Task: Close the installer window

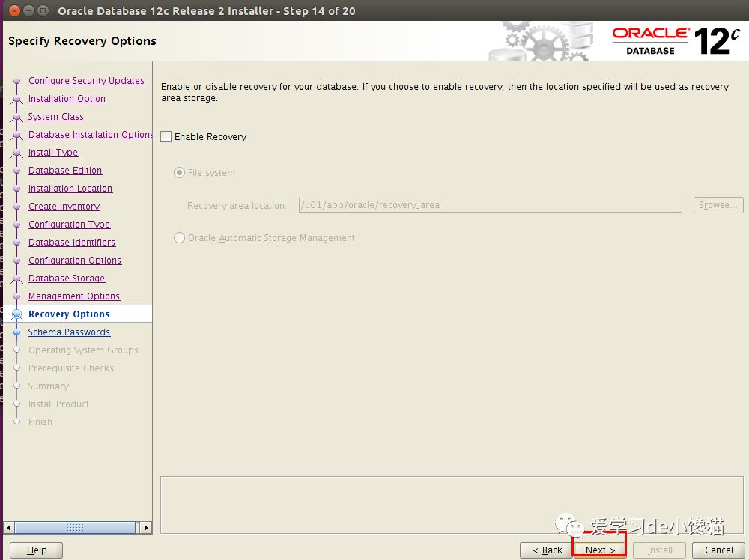Action: click(15, 10)
